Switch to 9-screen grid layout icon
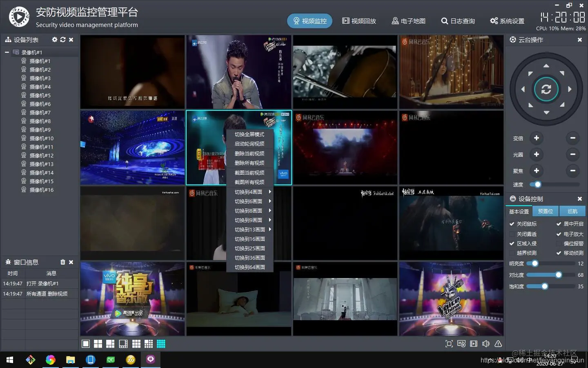This screenshot has width=588, height=368. tap(136, 344)
